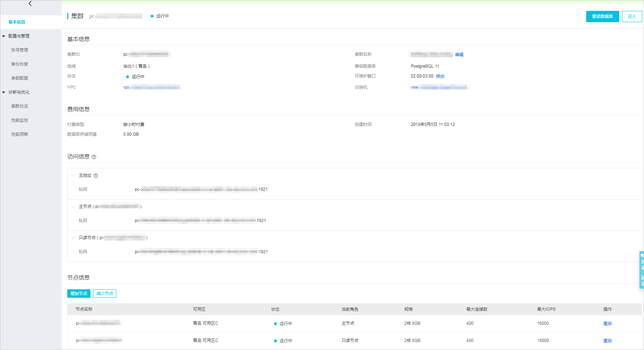Collapse the 诊断与优化 menu group
The width and height of the screenshot is (644, 350).
[4, 92]
